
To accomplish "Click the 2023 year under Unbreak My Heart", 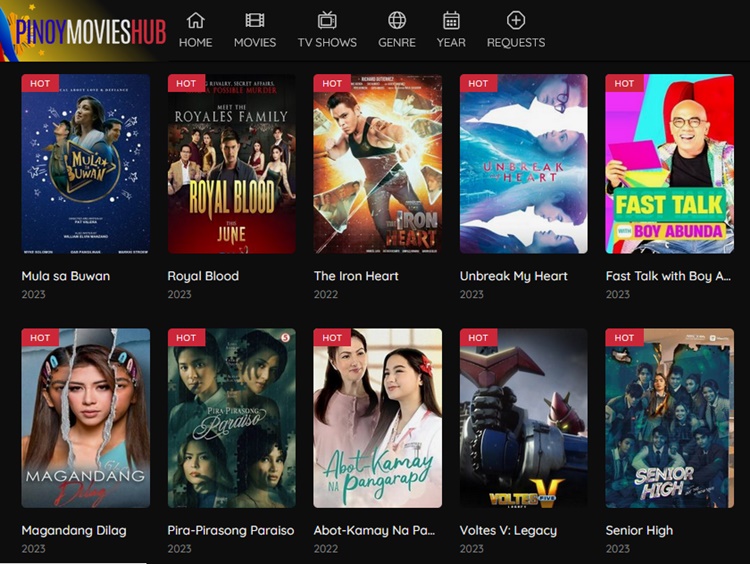I will click(472, 295).
